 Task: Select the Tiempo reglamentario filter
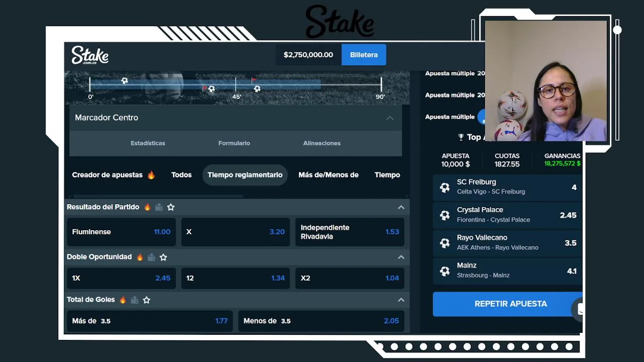coord(245,175)
